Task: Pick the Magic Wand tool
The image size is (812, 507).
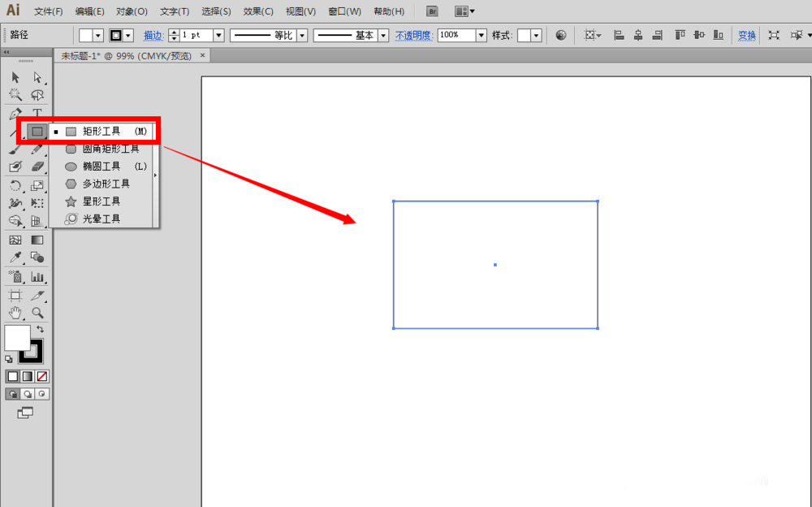Action: [x=15, y=95]
